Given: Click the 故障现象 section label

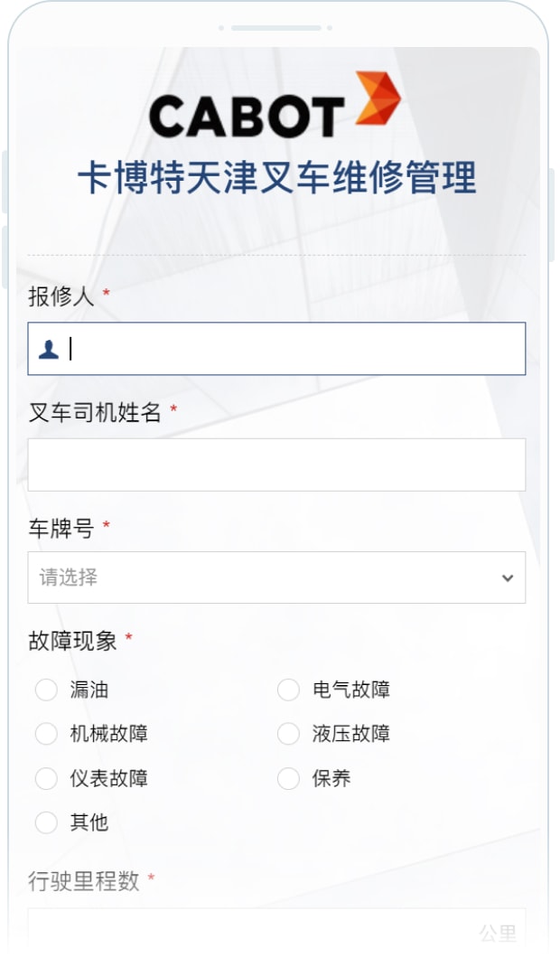Looking at the screenshot, I should tap(72, 642).
